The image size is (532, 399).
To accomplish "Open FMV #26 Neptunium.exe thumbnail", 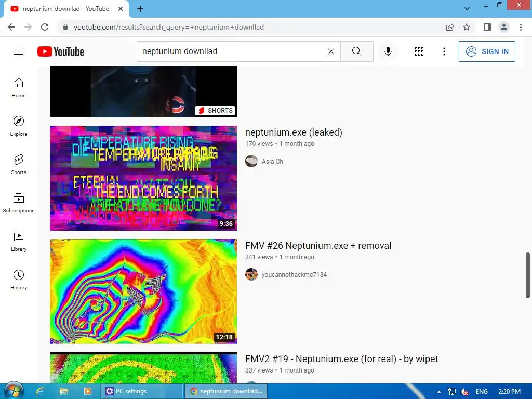I will (143, 291).
